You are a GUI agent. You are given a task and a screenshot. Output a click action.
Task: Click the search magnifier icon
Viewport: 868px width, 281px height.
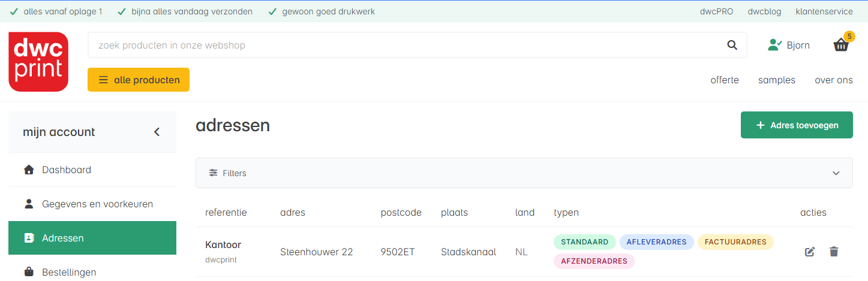(732, 45)
